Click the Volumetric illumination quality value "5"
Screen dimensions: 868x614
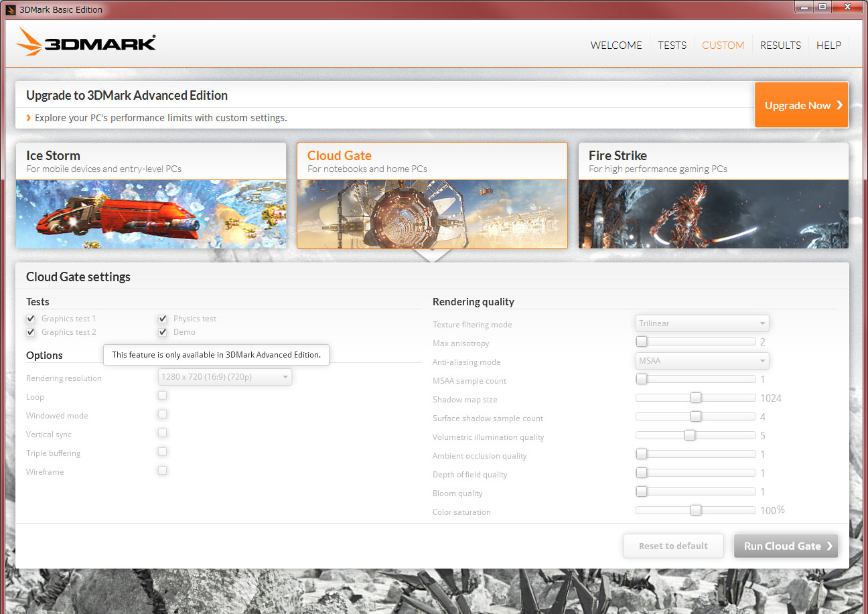(763, 436)
